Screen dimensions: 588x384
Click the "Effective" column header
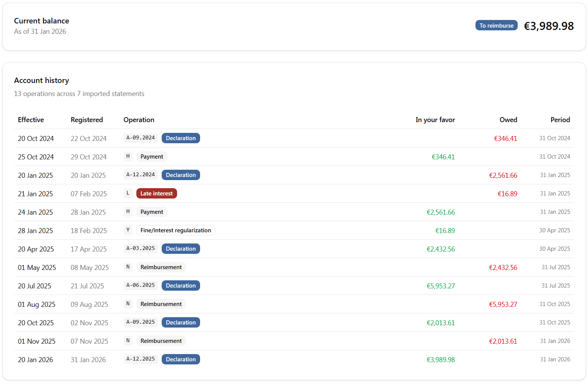[31, 120]
